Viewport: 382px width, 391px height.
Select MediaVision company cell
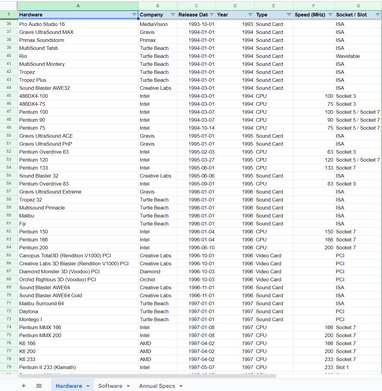click(158, 24)
